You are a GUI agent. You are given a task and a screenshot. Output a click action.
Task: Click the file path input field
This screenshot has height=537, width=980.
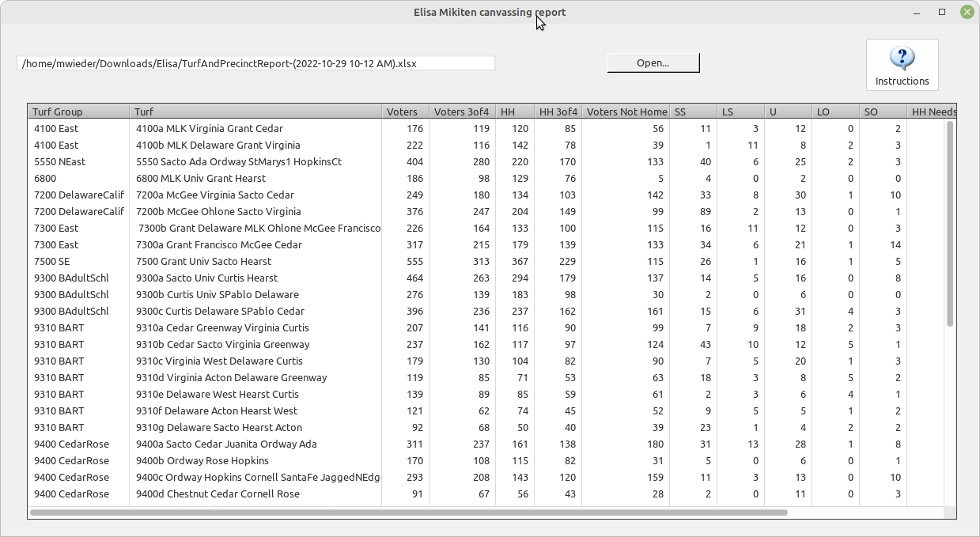pyautogui.click(x=255, y=63)
